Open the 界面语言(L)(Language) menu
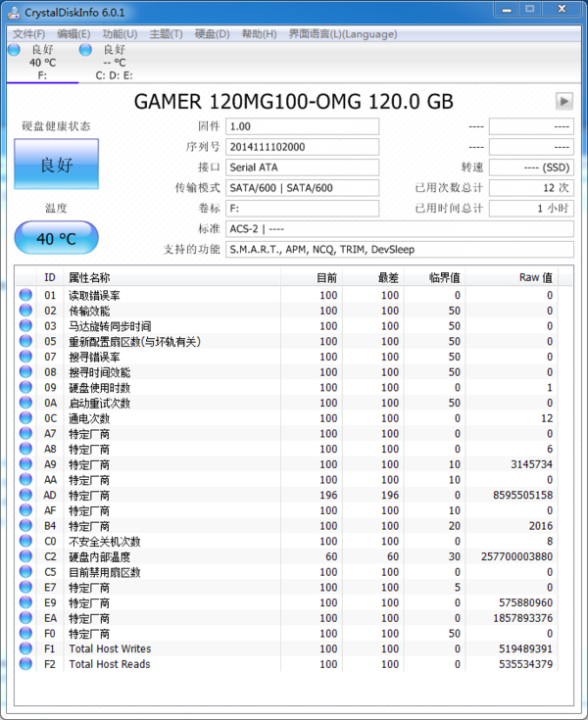The image size is (588, 720). [x=343, y=34]
